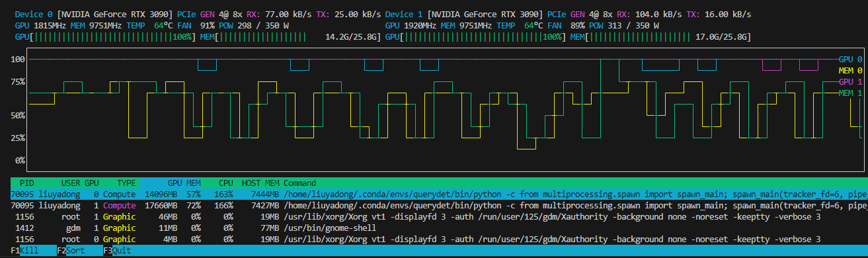This screenshot has height=258, width=868.
Task: Click the 7427MB host memory cell
Action: [x=266, y=206]
